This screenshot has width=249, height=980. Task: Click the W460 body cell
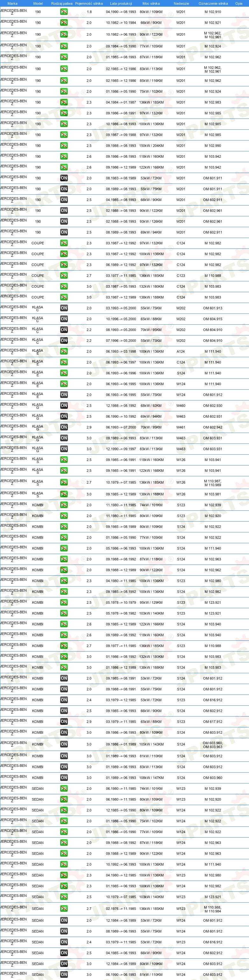181,406
